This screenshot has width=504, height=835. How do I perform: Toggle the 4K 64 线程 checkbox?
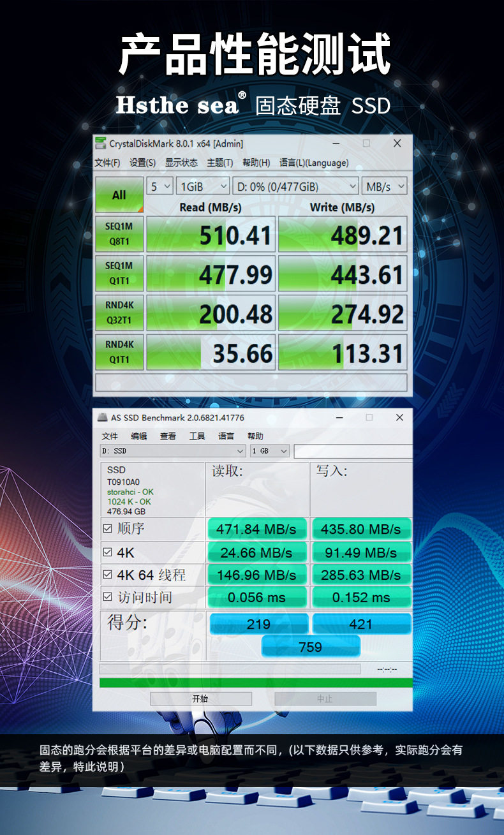(107, 575)
